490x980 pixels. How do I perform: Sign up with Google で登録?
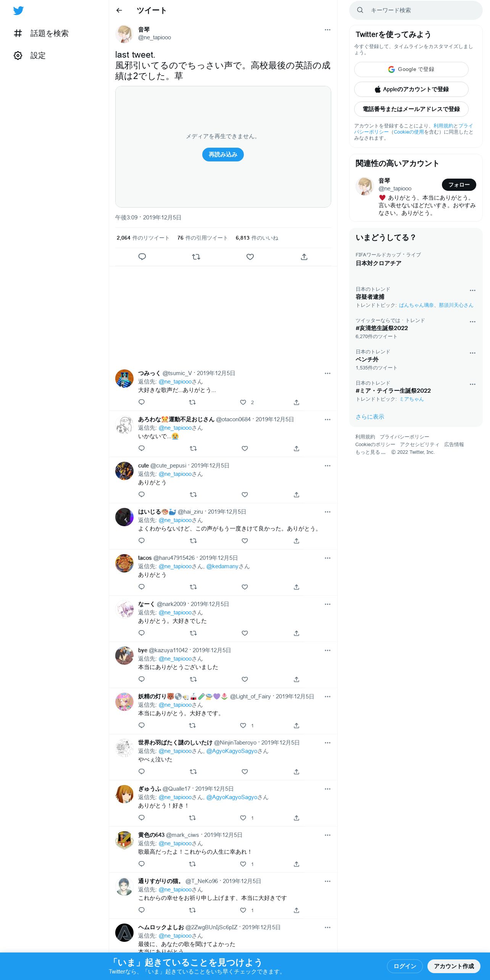pos(411,69)
